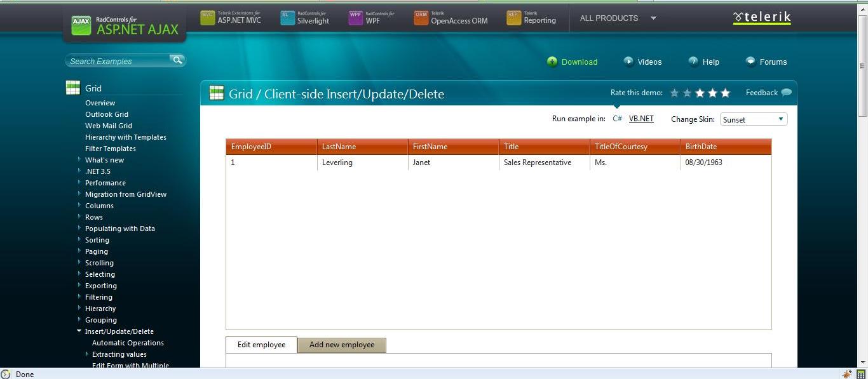Expand the Extracting values tree node
The width and height of the screenshot is (868, 379).
[86, 354]
